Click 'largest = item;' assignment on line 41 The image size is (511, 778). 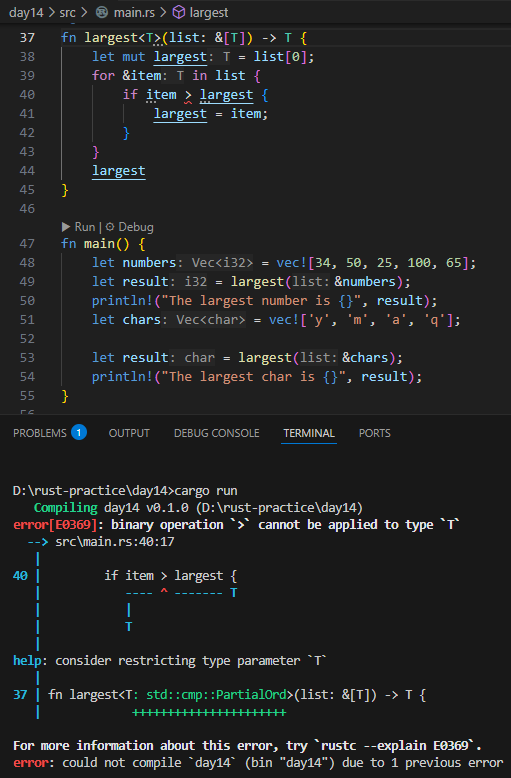click(x=211, y=114)
